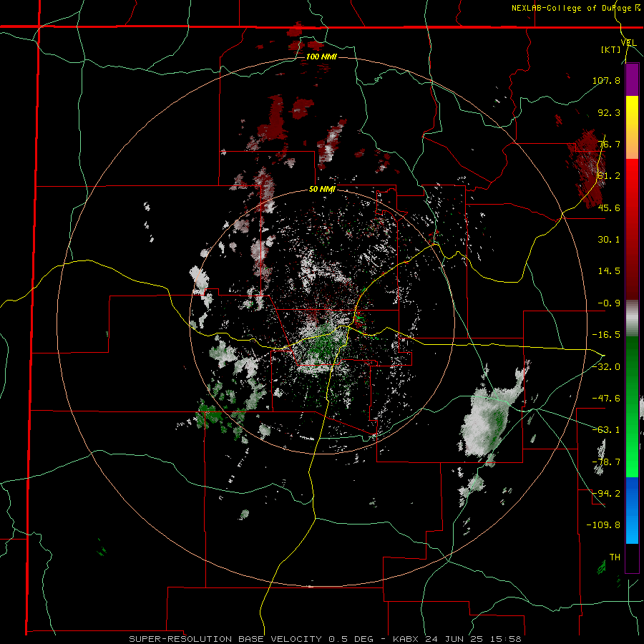Click the blue segment of the color bar
The image size is (644, 644).
pos(632,510)
